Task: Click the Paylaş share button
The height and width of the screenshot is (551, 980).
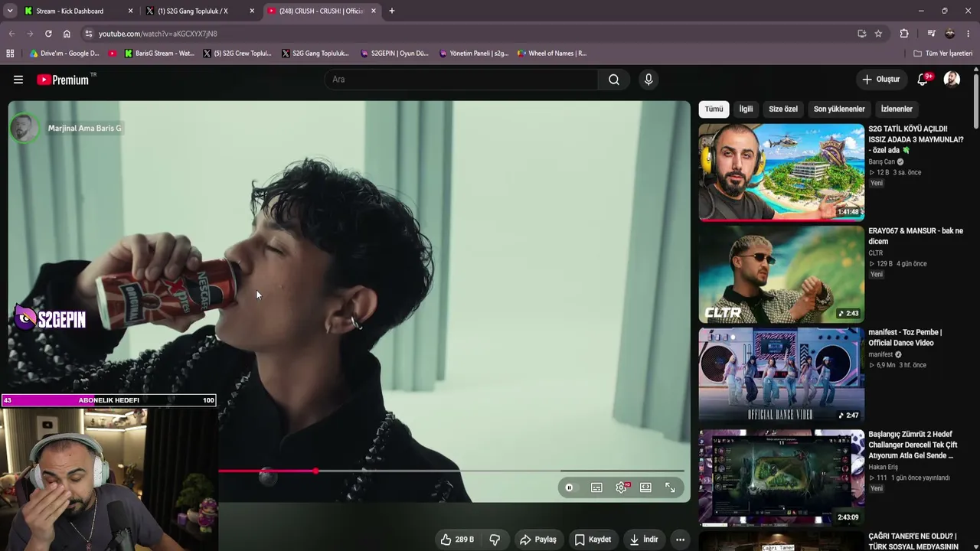Action: 538,540
